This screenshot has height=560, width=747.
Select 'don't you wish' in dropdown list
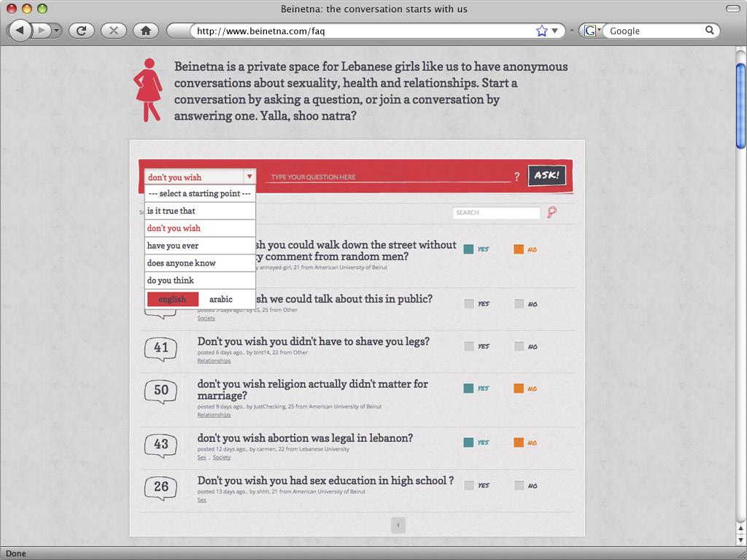[200, 228]
